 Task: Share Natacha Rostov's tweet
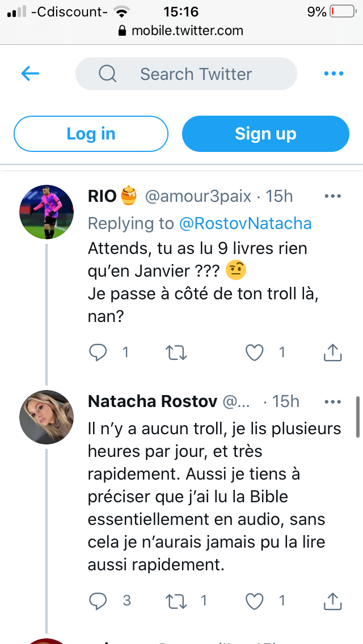click(332, 600)
